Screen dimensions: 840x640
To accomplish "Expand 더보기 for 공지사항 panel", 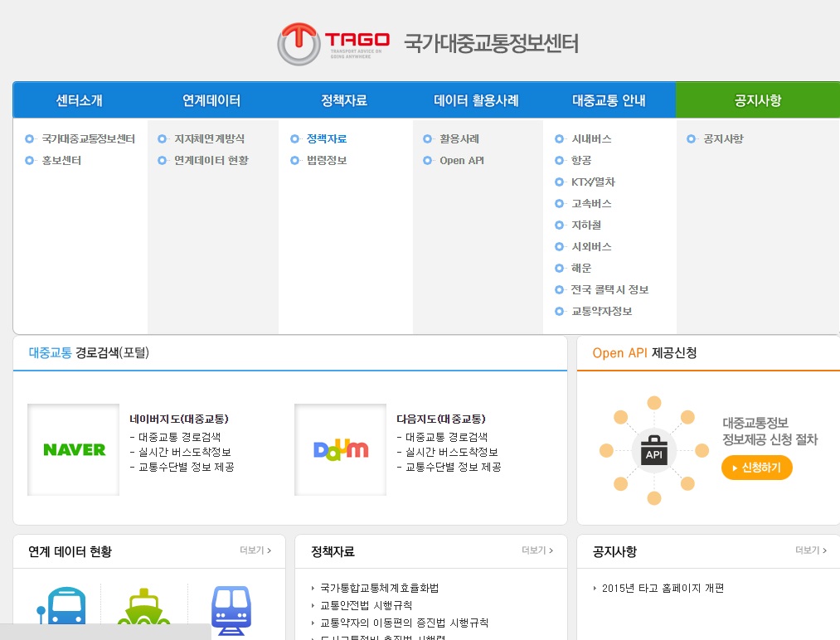I will coord(811,550).
